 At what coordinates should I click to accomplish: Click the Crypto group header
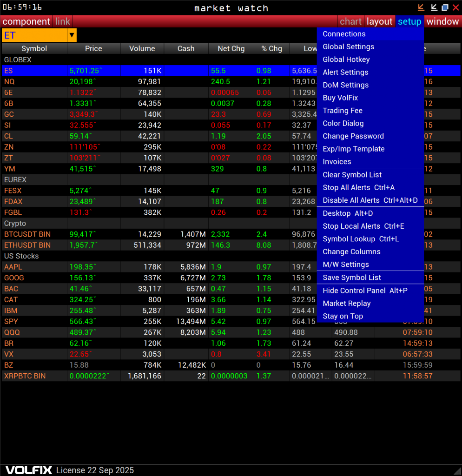click(x=15, y=224)
